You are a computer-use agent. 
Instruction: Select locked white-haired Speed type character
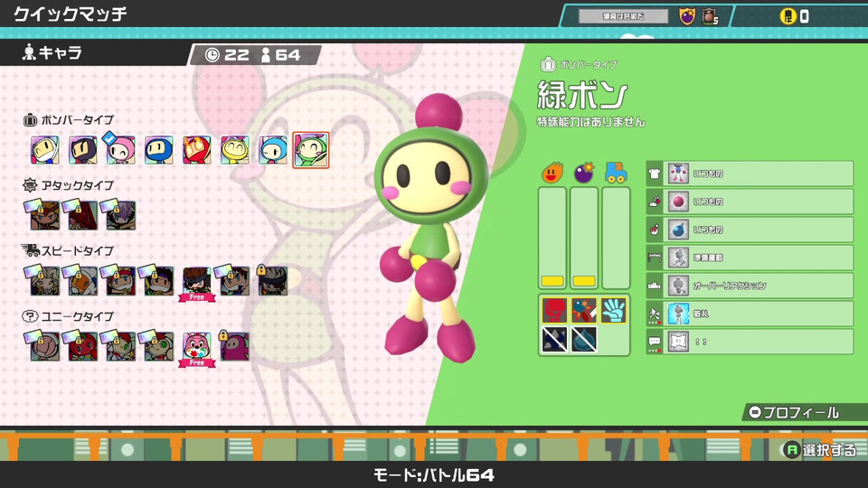pos(45,280)
